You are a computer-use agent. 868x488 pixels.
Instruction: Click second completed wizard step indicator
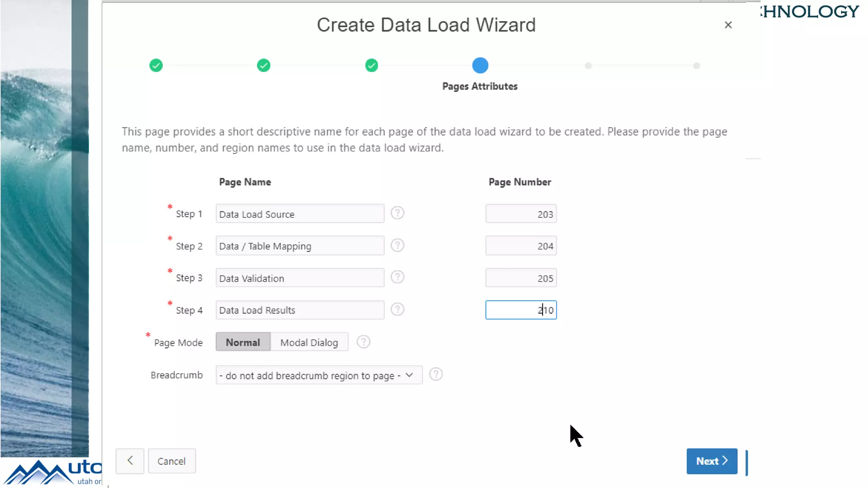click(264, 66)
